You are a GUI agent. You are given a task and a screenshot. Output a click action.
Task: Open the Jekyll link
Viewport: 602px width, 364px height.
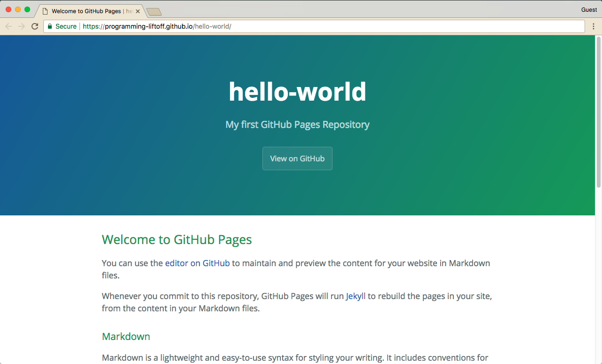click(356, 297)
